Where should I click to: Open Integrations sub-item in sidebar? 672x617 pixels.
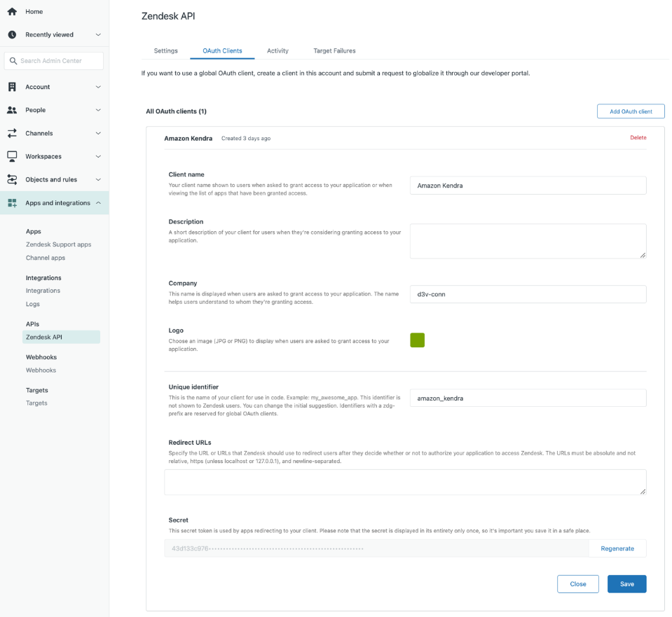click(43, 291)
